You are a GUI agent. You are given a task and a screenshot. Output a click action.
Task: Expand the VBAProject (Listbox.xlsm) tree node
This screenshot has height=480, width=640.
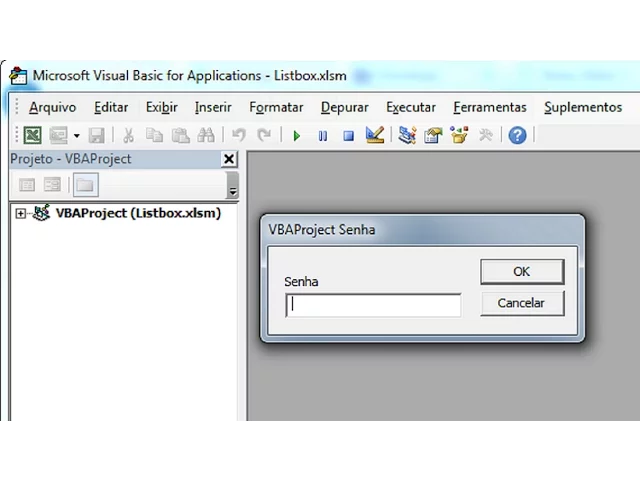pos(20,213)
